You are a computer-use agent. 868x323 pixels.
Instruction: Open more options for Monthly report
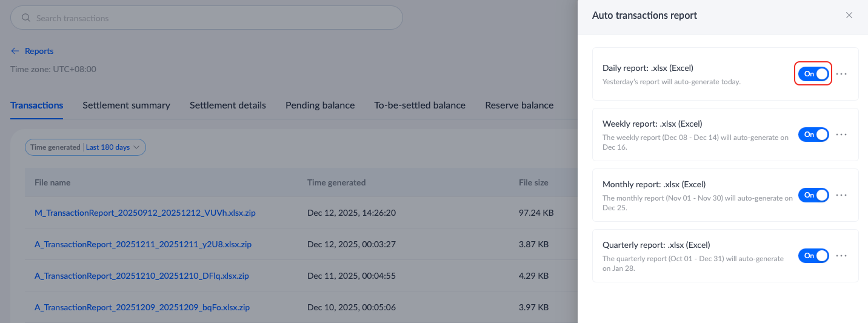[841, 195]
